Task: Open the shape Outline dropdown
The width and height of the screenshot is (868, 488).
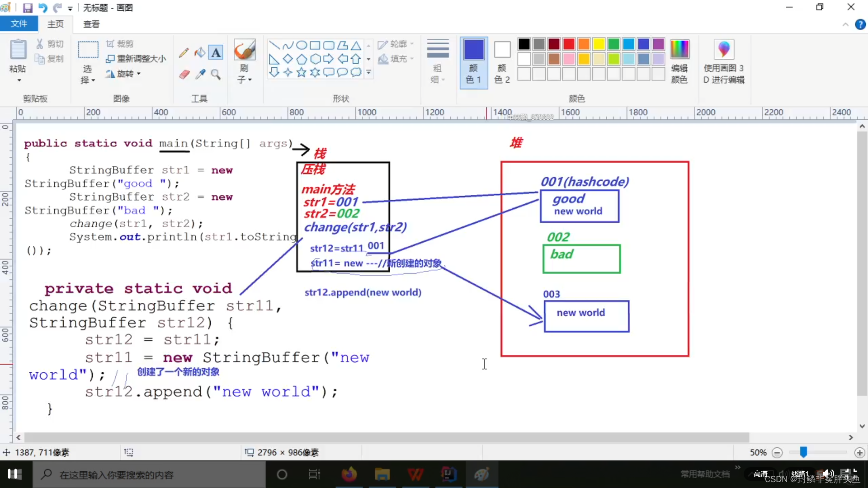Action: coord(396,44)
